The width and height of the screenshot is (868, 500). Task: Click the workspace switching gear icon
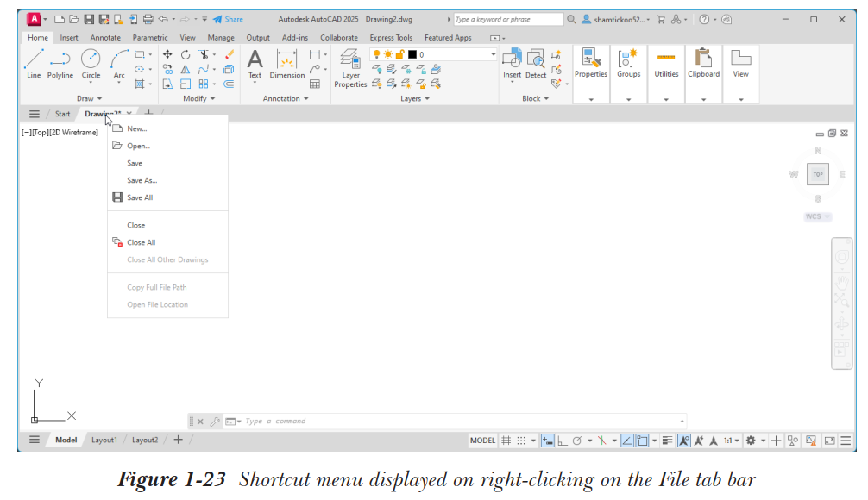click(751, 441)
